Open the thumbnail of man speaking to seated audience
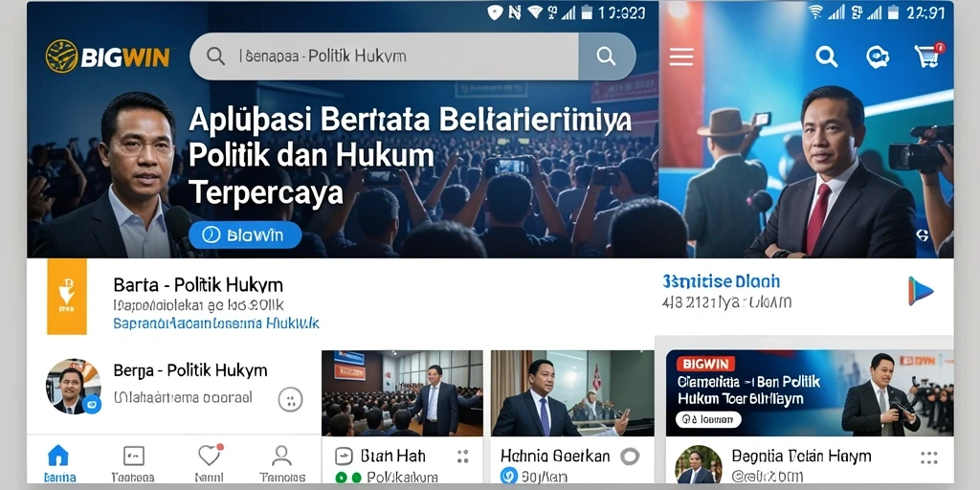This screenshot has height=490, width=980. pos(402,393)
